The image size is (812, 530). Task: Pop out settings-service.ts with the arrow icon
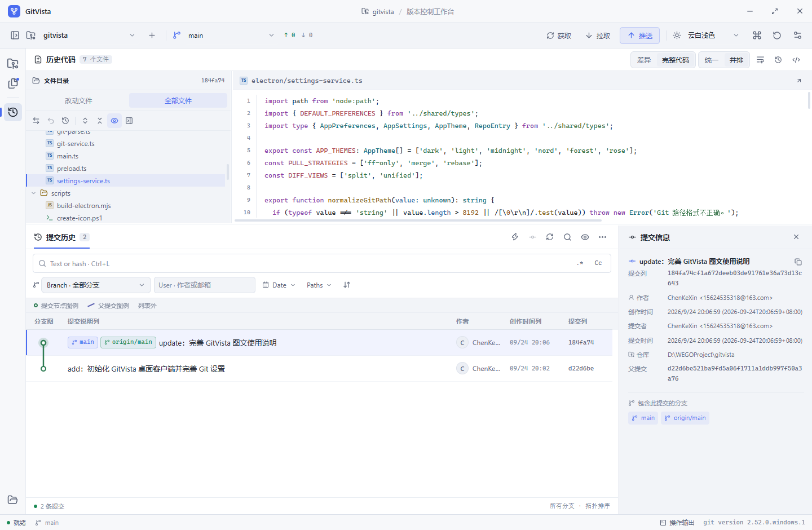[x=798, y=81]
